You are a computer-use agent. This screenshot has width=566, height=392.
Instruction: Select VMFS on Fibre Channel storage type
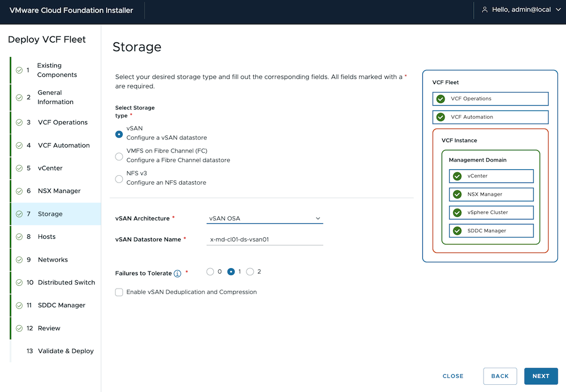coord(119,156)
